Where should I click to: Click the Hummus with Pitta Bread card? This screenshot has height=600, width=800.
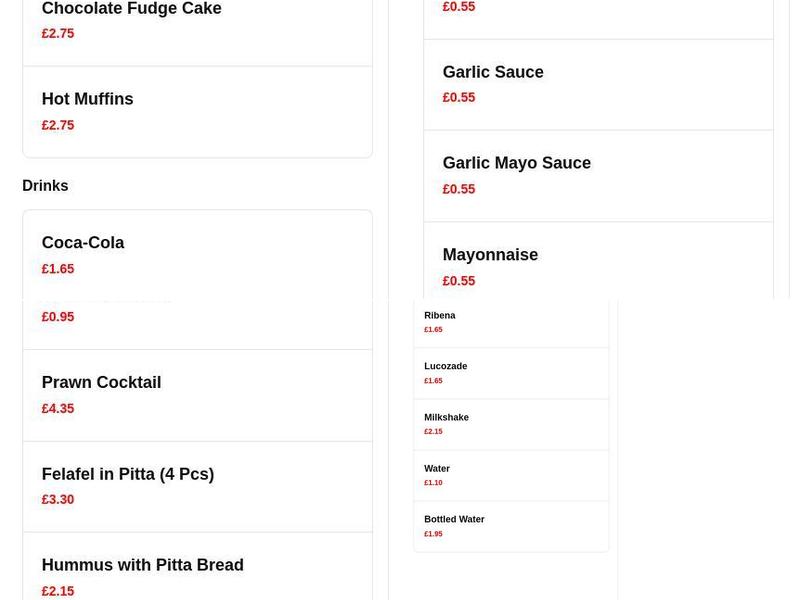142,565
